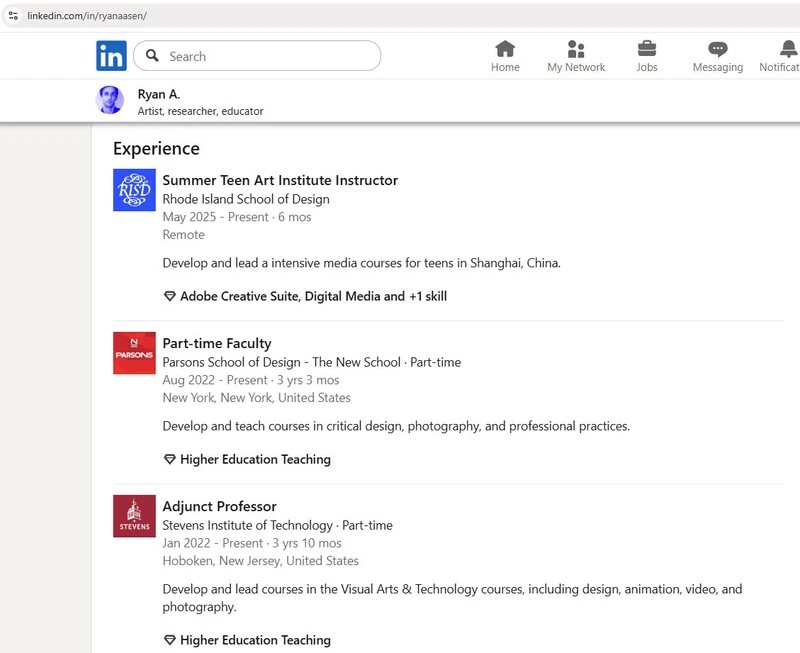Click diamond icon beside Adobe Creative Suite
Screen dimensions: 800x653
tap(170, 296)
